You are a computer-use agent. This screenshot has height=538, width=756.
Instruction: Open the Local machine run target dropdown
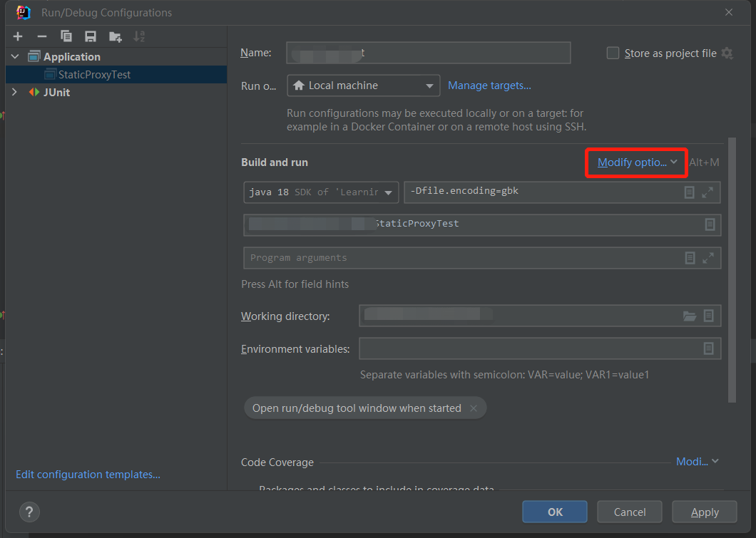364,86
